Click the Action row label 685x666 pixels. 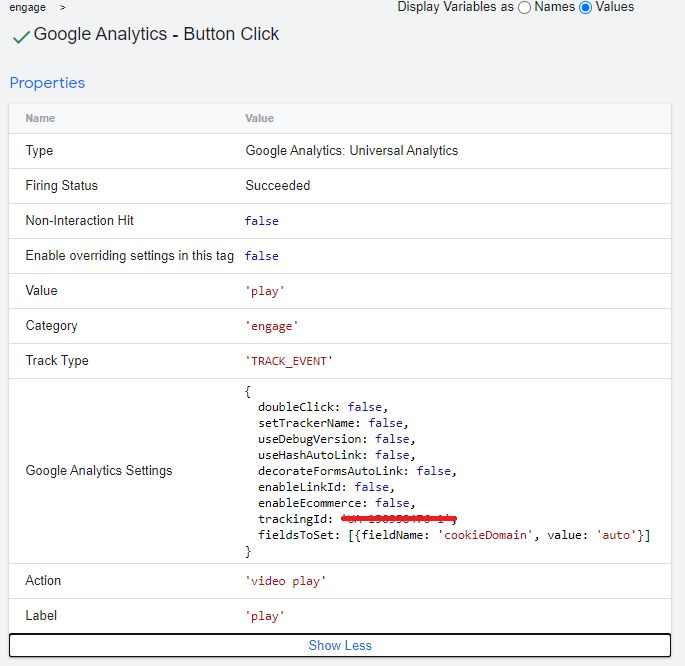[43, 580]
